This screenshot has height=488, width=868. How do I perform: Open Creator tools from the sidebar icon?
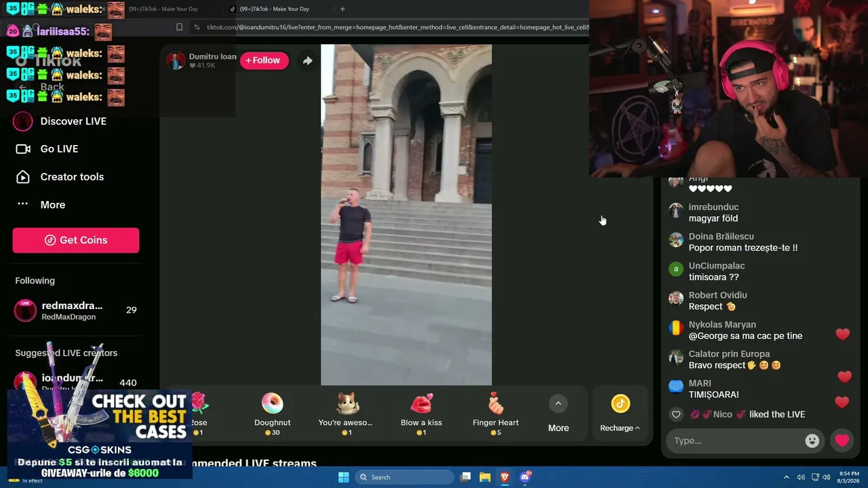coord(23,177)
